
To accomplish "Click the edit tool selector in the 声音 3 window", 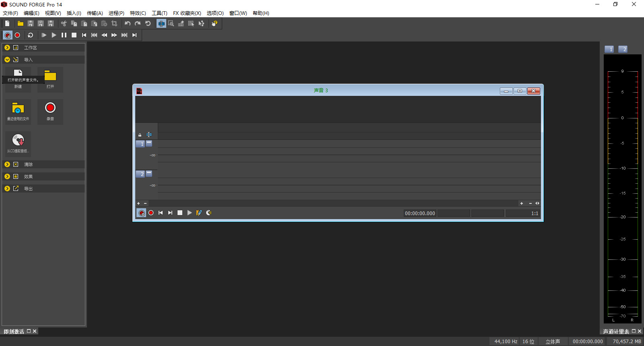I will click(149, 135).
